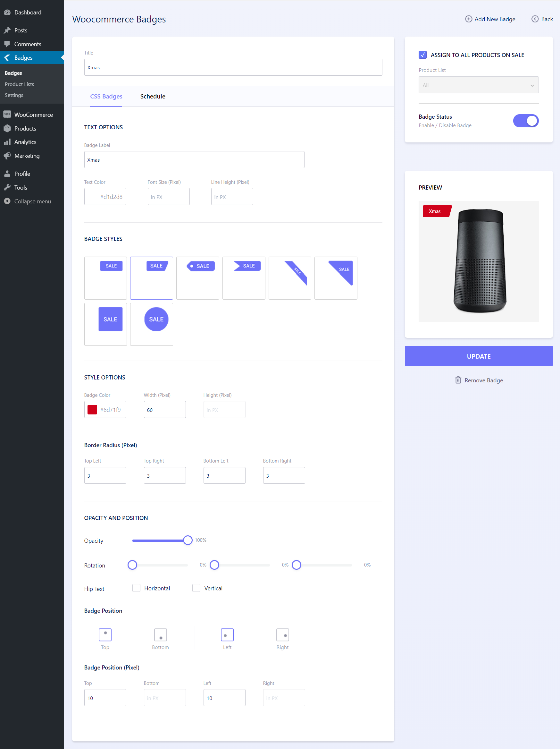The image size is (560, 749).
Task: Click the Marketing megaphone icon
Action: point(7,156)
